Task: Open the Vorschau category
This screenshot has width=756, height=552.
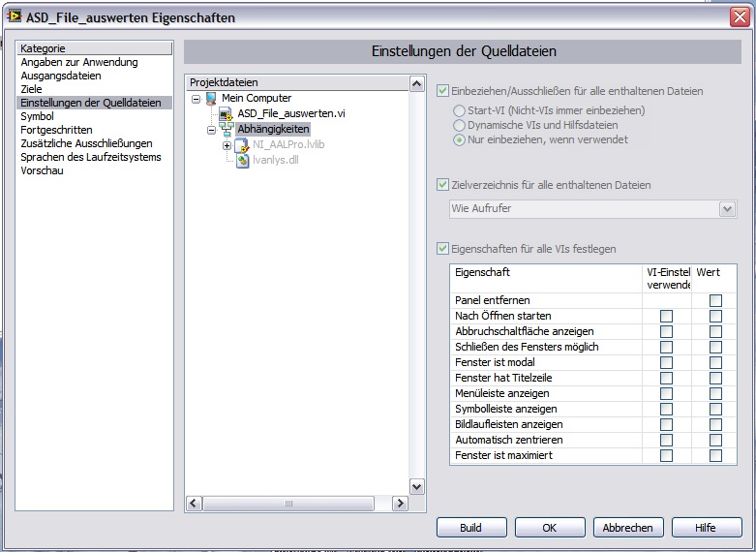Action: tap(94, 170)
